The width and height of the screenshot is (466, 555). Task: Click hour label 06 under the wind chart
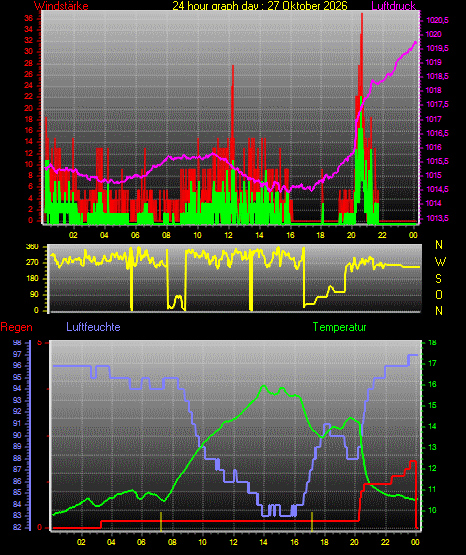point(135,235)
